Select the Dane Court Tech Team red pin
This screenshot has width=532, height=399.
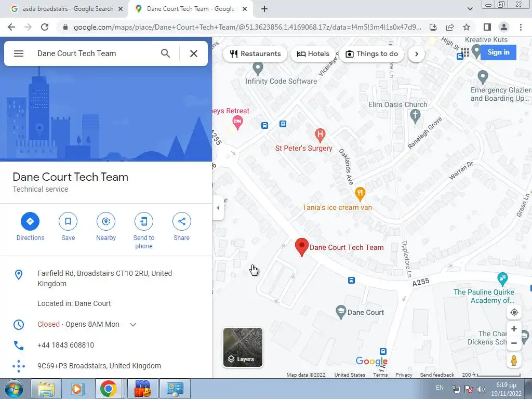point(302,247)
